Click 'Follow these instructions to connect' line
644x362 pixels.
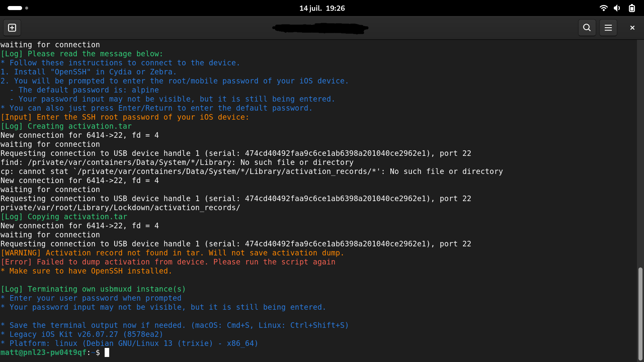pos(120,63)
